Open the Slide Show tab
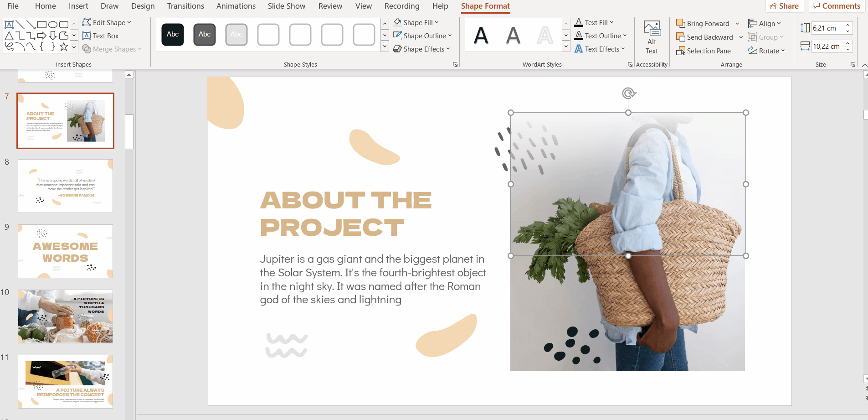 (x=286, y=6)
